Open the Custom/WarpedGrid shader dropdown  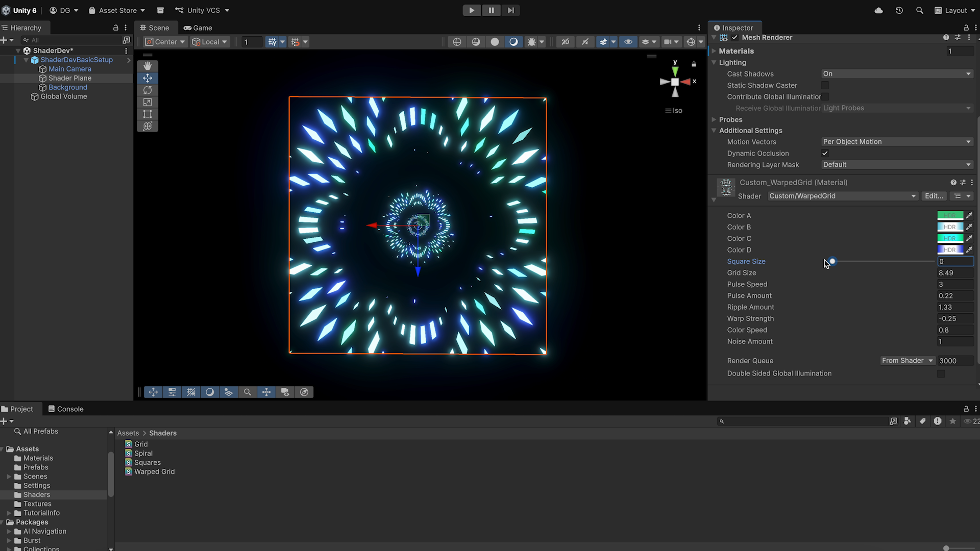[x=842, y=196]
